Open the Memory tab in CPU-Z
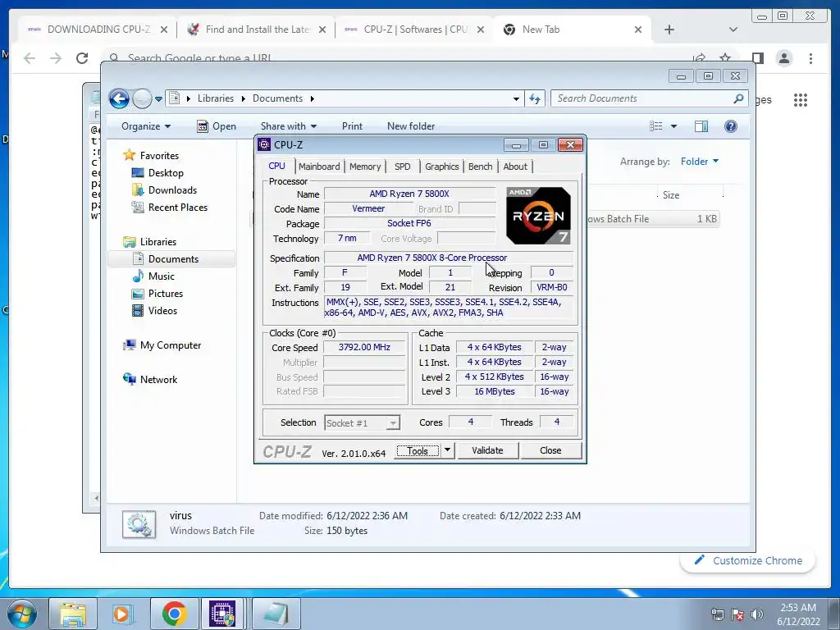Viewport: 840px width, 630px height. pos(365,167)
